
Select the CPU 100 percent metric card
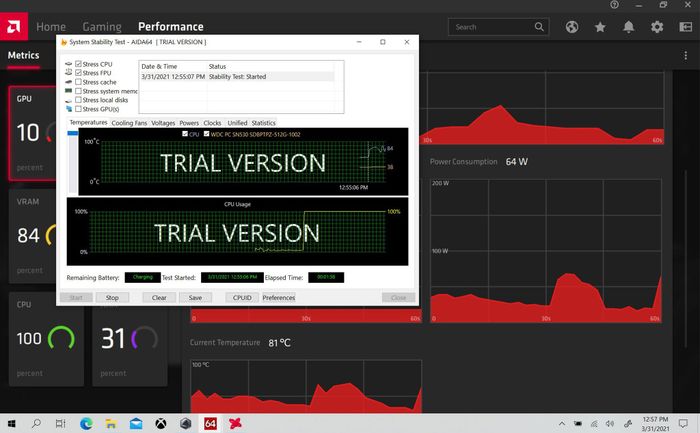[46, 338]
